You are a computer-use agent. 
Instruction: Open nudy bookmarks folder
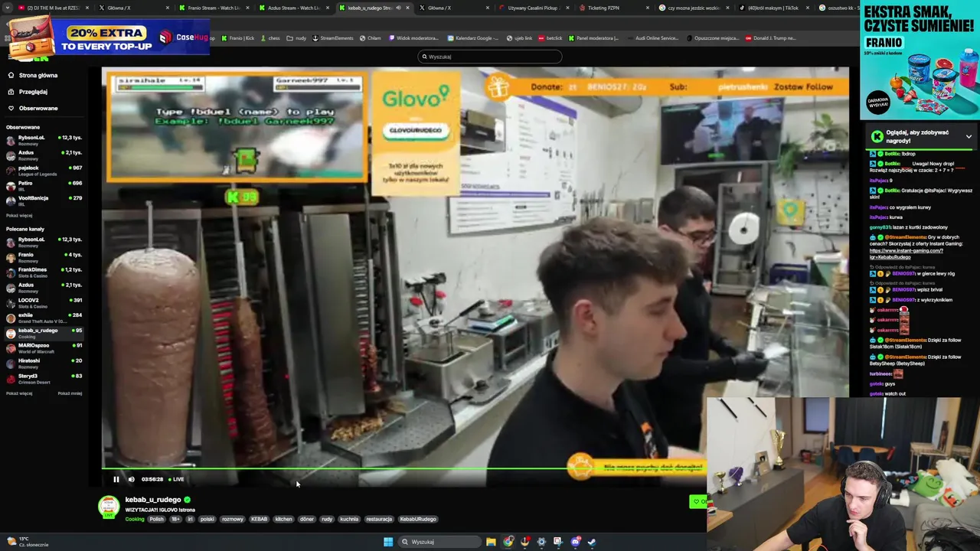coord(297,38)
